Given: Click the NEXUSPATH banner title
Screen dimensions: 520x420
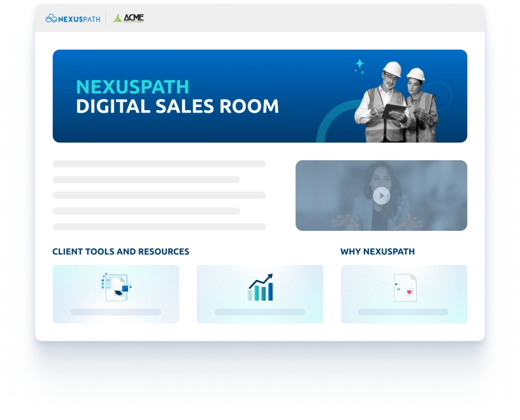Looking at the screenshot, I should pyautogui.click(x=133, y=87).
